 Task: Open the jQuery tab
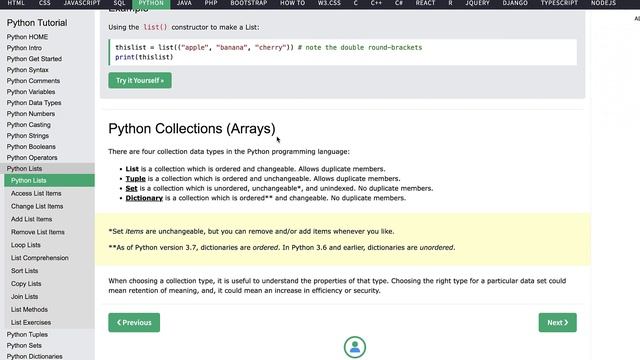click(x=478, y=3)
